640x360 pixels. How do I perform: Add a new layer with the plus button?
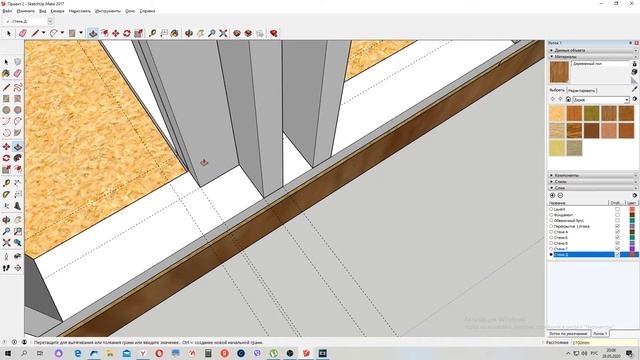[x=552, y=196]
